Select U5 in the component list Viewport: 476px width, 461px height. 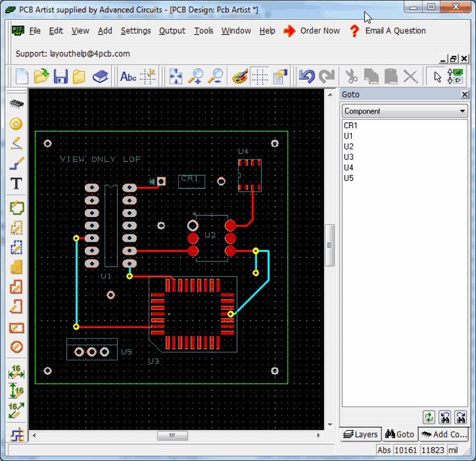coord(405,178)
